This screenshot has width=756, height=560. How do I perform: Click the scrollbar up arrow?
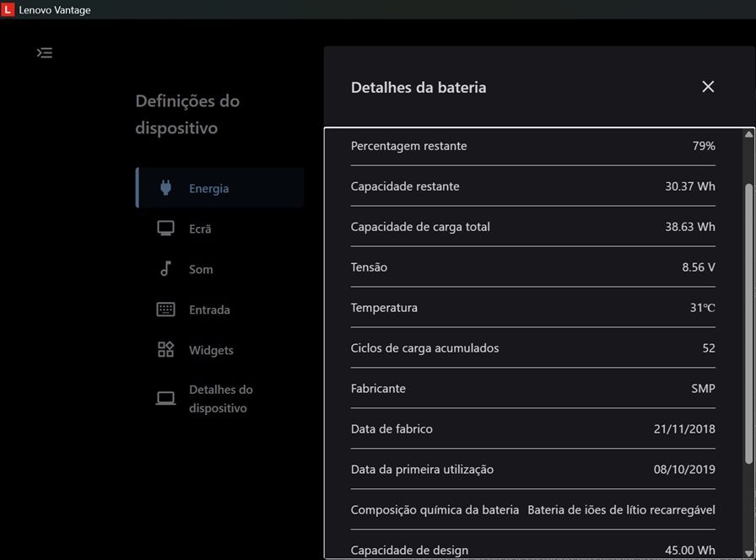point(748,134)
